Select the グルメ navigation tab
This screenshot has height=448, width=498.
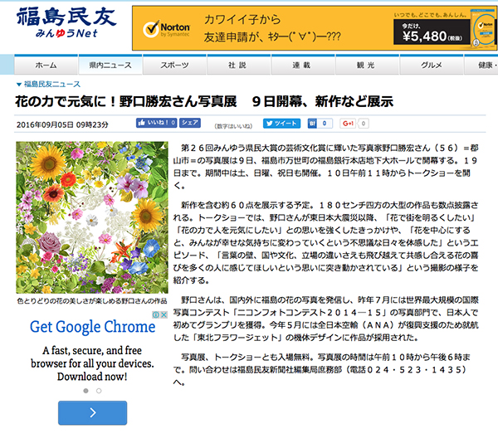pyautogui.click(x=431, y=65)
